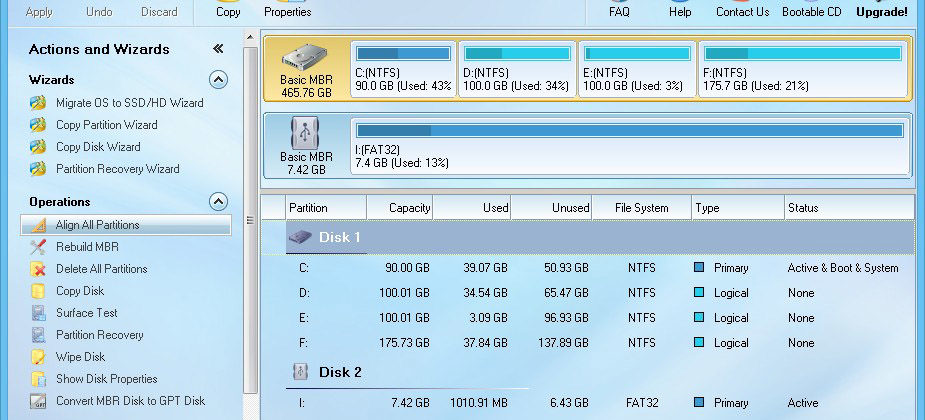The width and height of the screenshot is (925, 420).
Task: Sort by the Unused column header
Action: (x=551, y=208)
